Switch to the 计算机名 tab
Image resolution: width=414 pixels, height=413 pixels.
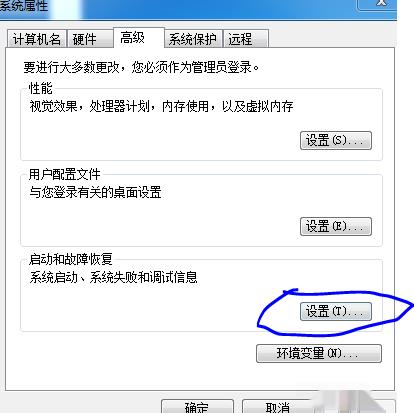coord(36,39)
